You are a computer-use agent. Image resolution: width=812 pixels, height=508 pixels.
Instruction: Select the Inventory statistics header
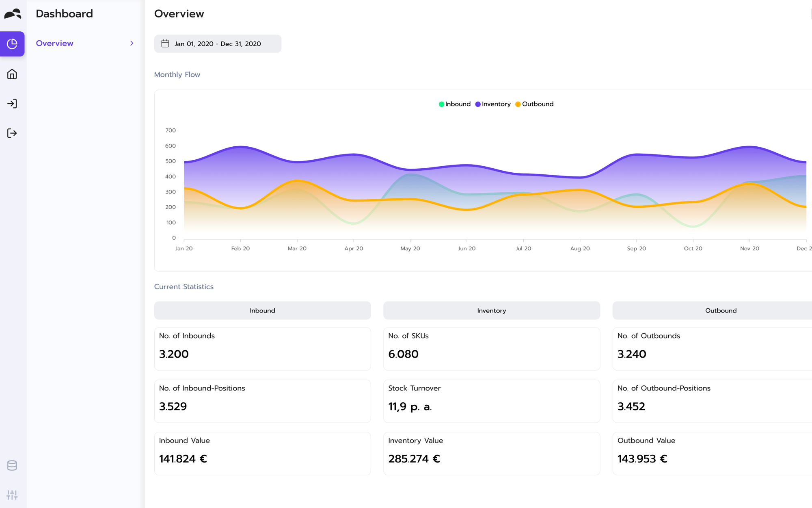coord(492,310)
